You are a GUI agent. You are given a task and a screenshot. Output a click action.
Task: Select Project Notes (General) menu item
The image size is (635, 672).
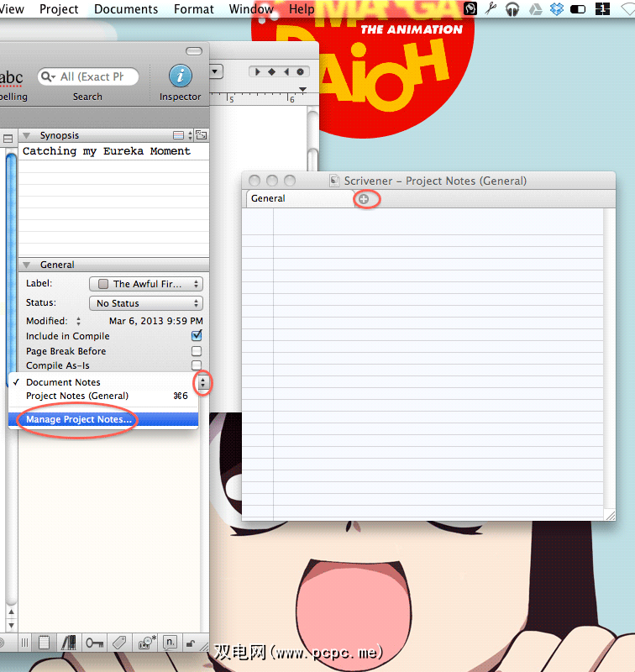[x=102, y=396]
